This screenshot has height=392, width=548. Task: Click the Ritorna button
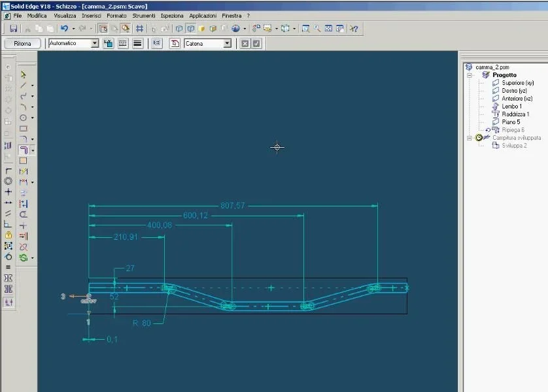22,43
